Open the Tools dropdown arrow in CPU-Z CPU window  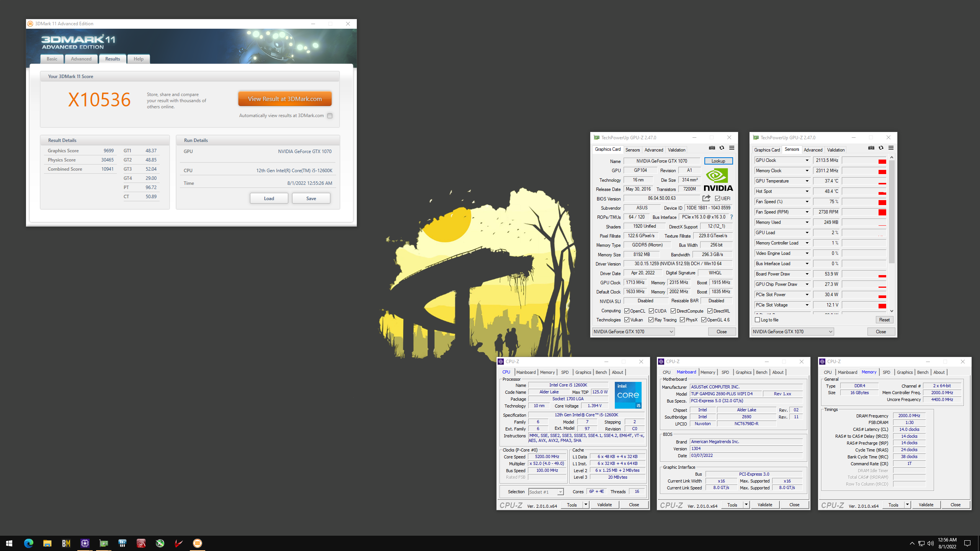pyautogui.click(x=585, y=505)
